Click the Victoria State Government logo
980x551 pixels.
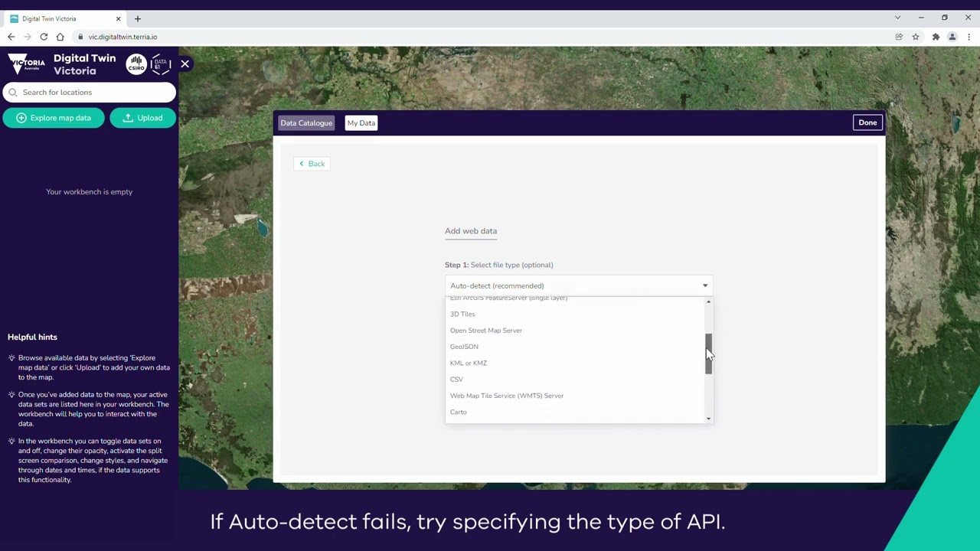point(27,64)
